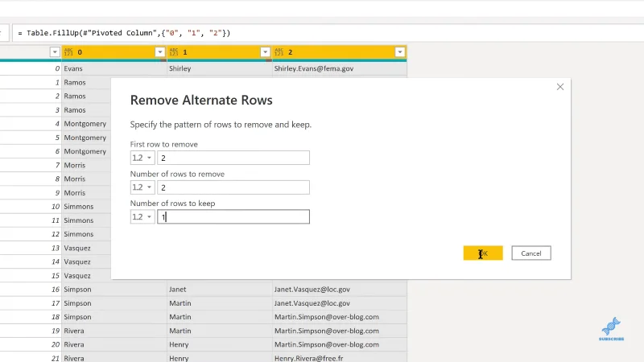
Task: Select Martin.Simpson@over-blog.com cell in row 18
Action: point(339,317)
